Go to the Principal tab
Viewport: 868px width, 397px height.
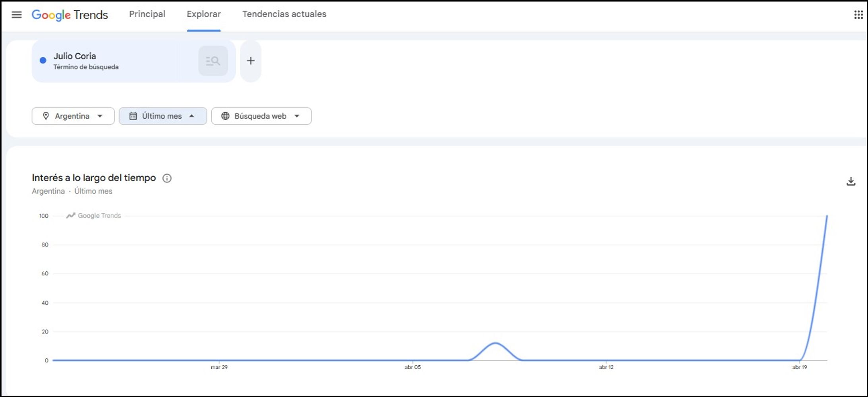point(147,14)
